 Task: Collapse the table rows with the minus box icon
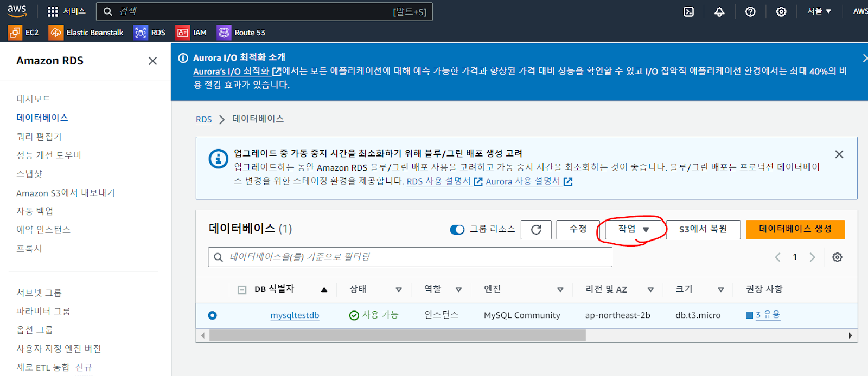click(242, 290)
